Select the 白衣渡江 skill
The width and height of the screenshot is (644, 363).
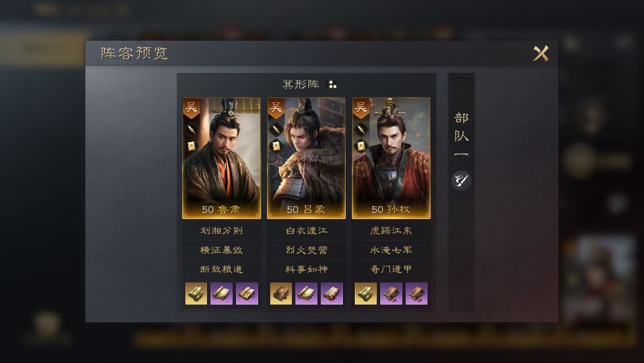tap(306, 230)
